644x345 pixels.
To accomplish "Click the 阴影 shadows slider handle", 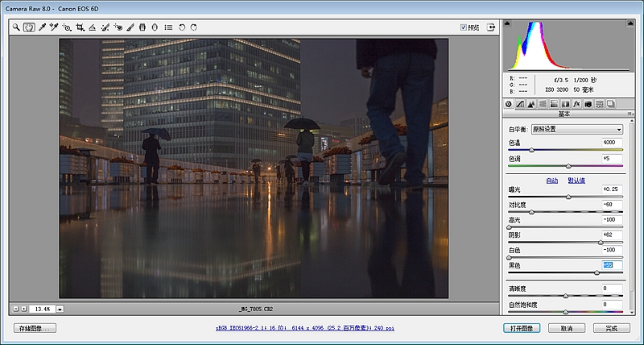I will coord(601,243).
